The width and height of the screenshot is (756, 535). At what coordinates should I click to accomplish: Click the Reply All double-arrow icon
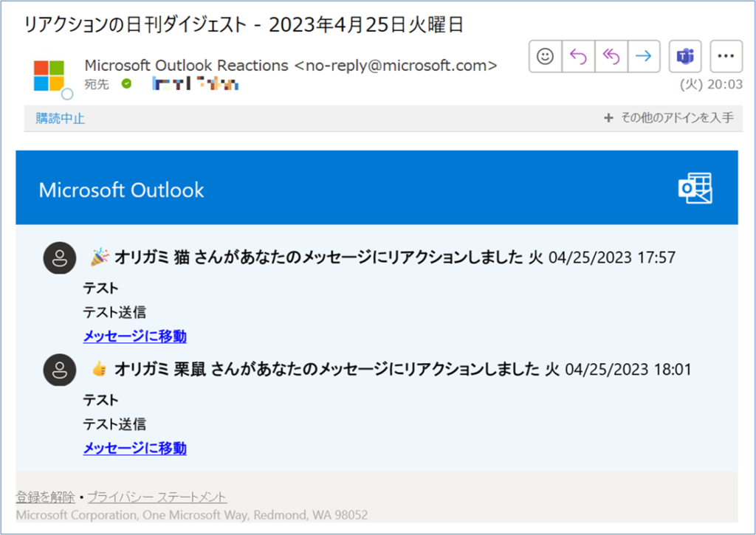coord(611,57)
